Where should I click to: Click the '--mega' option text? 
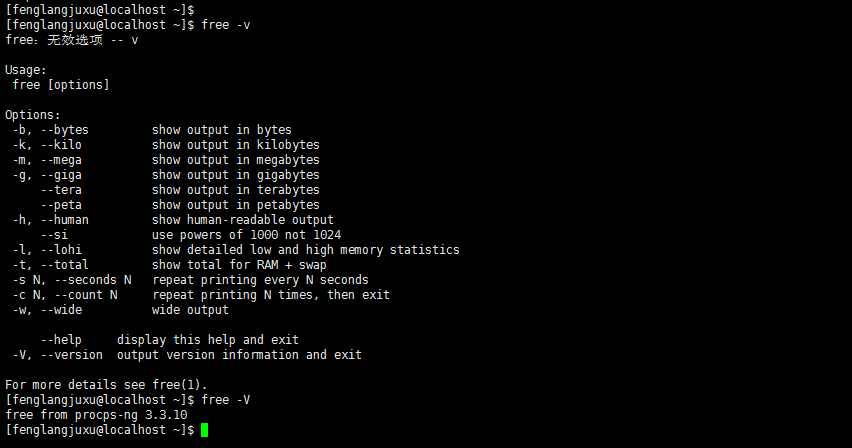pos(61,160)
